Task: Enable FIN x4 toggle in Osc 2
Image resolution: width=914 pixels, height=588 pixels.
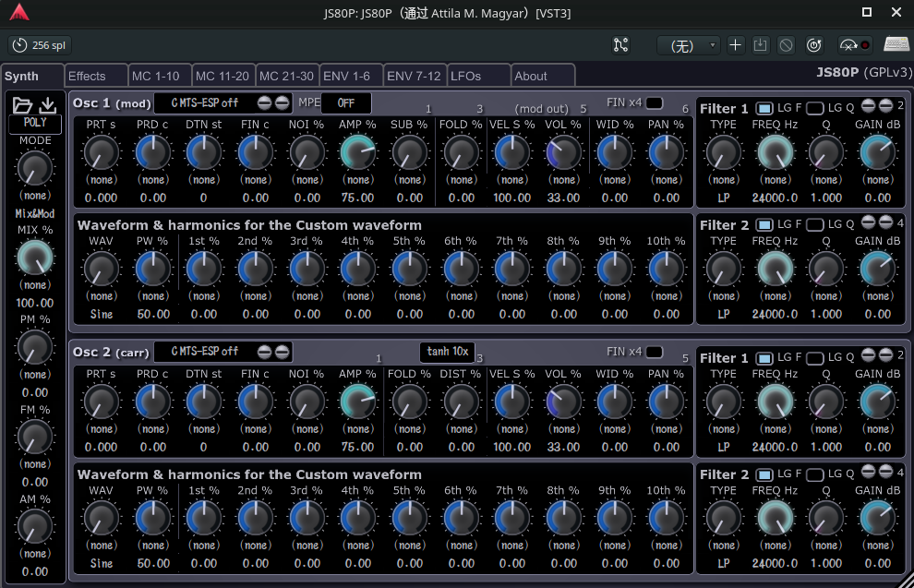Action: pos(655,352)
